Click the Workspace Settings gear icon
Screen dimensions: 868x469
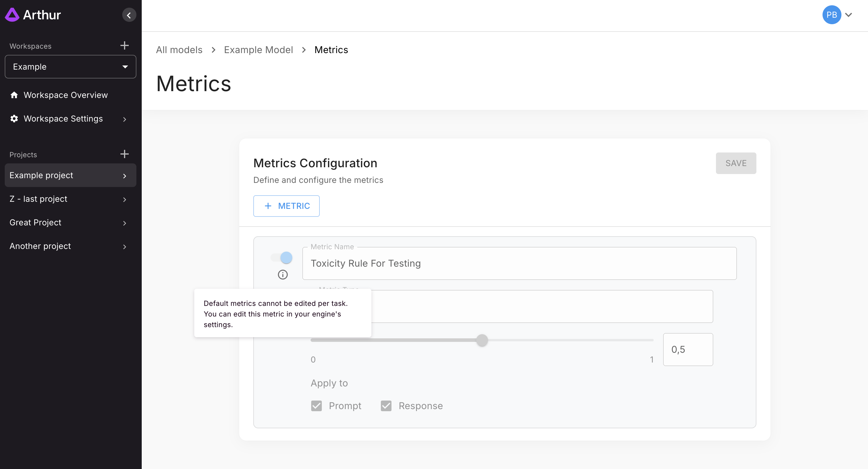14,119
